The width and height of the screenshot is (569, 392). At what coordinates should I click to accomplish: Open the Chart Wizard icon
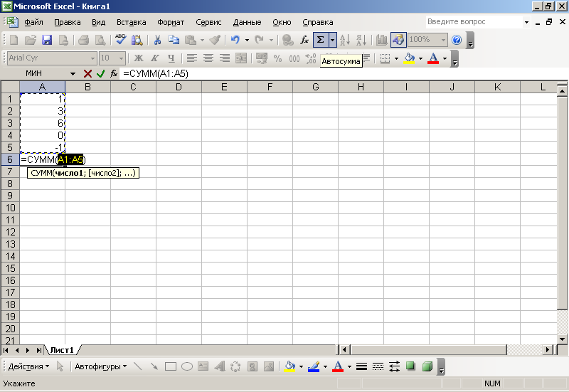coord(381,40)
